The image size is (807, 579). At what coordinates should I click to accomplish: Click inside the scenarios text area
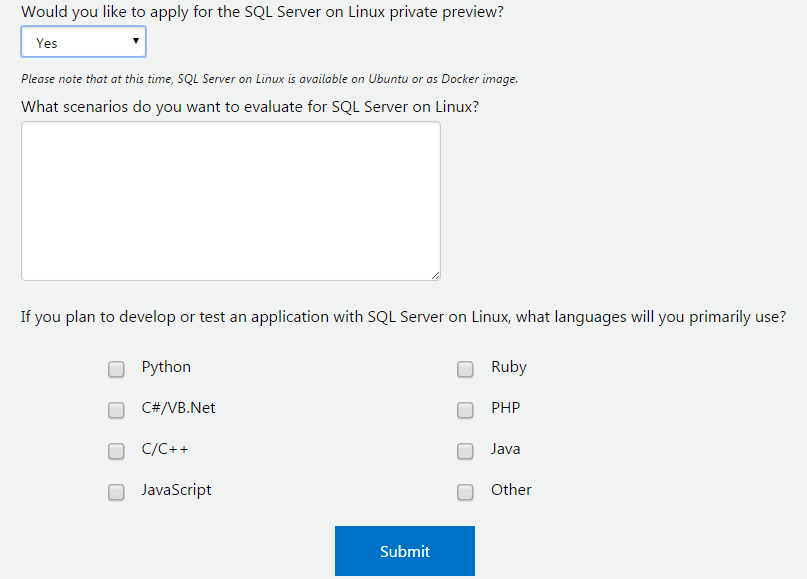[x=230, y=200]
